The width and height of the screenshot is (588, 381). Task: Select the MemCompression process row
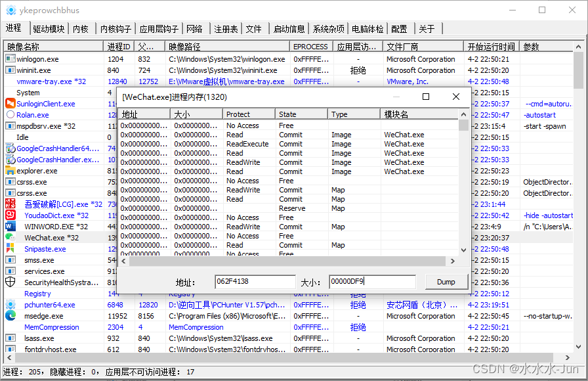[288, 327]
